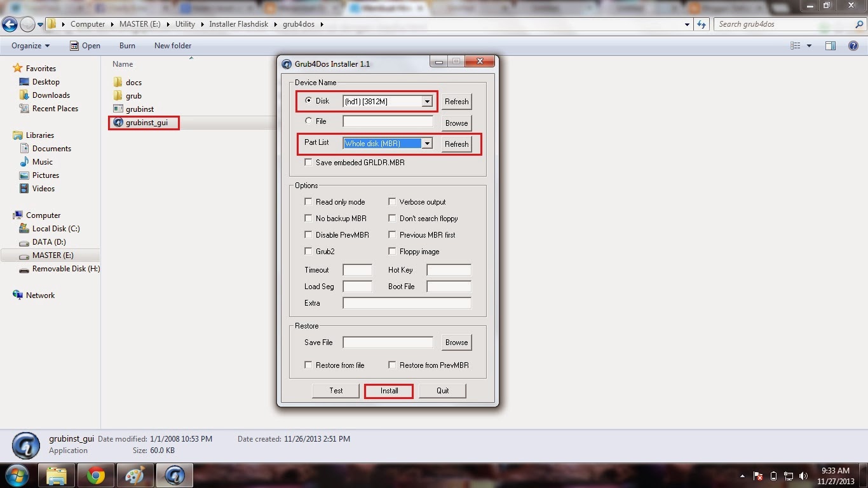Enable Verbose output checkbox
Screen dimensions: 868x488
[x=392, y=202]
